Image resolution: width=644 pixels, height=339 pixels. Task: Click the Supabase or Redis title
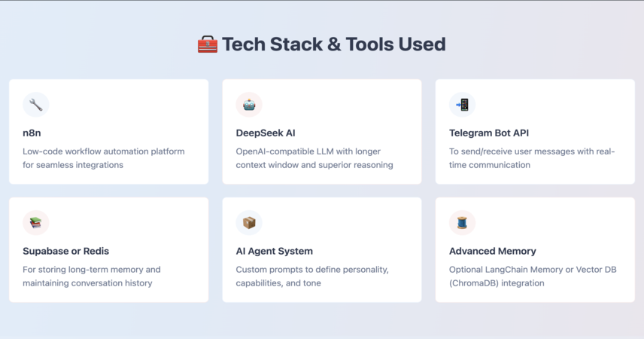(65, 251)
